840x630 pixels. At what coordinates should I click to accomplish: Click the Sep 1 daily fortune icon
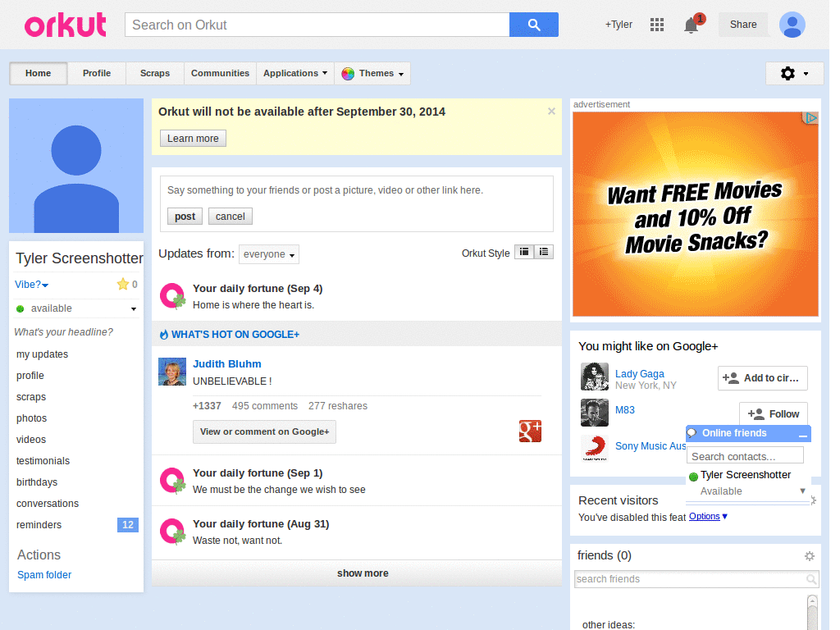(x=172, y=481)
